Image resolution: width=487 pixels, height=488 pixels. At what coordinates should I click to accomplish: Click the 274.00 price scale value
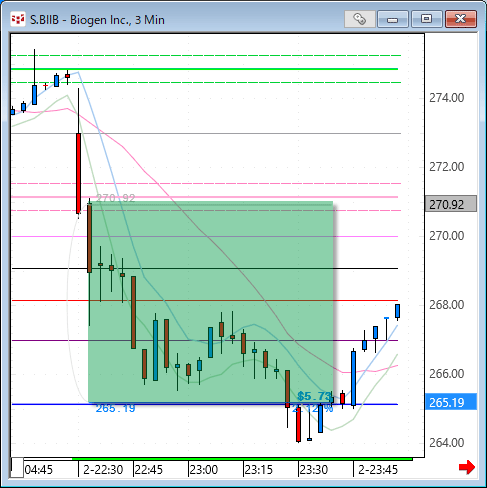click(x=446, y=98)
